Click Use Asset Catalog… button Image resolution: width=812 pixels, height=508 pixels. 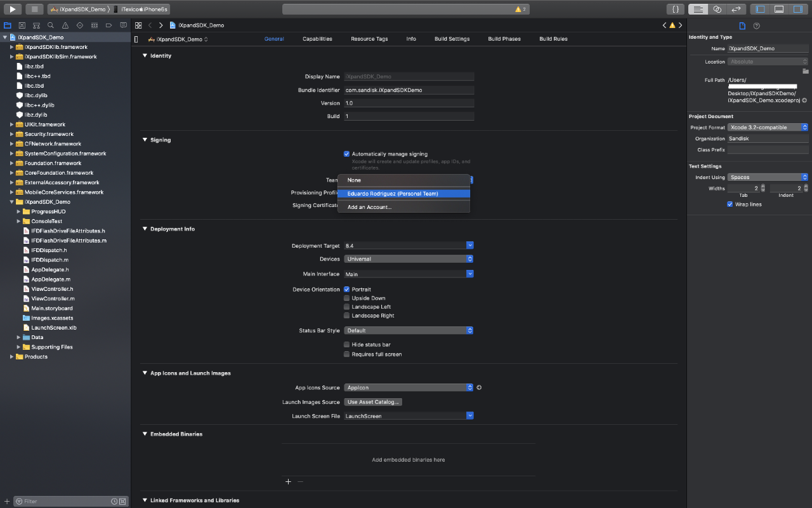point(374,402)
